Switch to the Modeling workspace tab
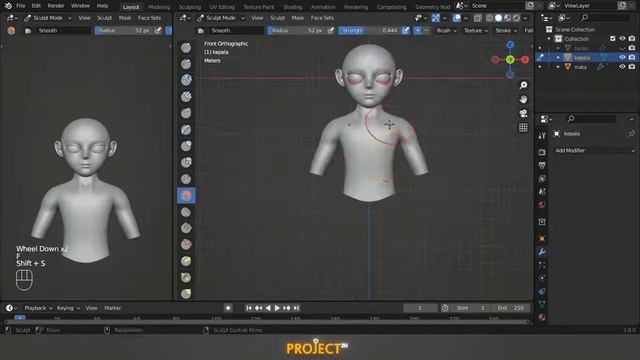The height and width of the screenshot is (360, 640). [159, 7]
